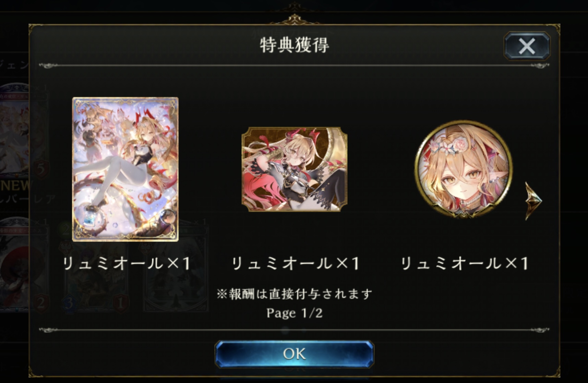Select the リュミオール full card art reward
Image resolution: width=588 pixels, height=383 pixels.
[x=125, y=169]
